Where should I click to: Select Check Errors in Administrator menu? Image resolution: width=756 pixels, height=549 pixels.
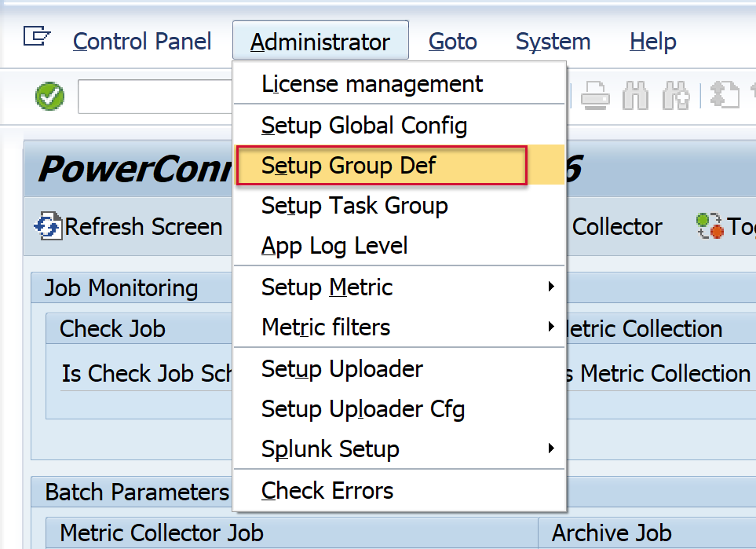click(x=327, y=491)
